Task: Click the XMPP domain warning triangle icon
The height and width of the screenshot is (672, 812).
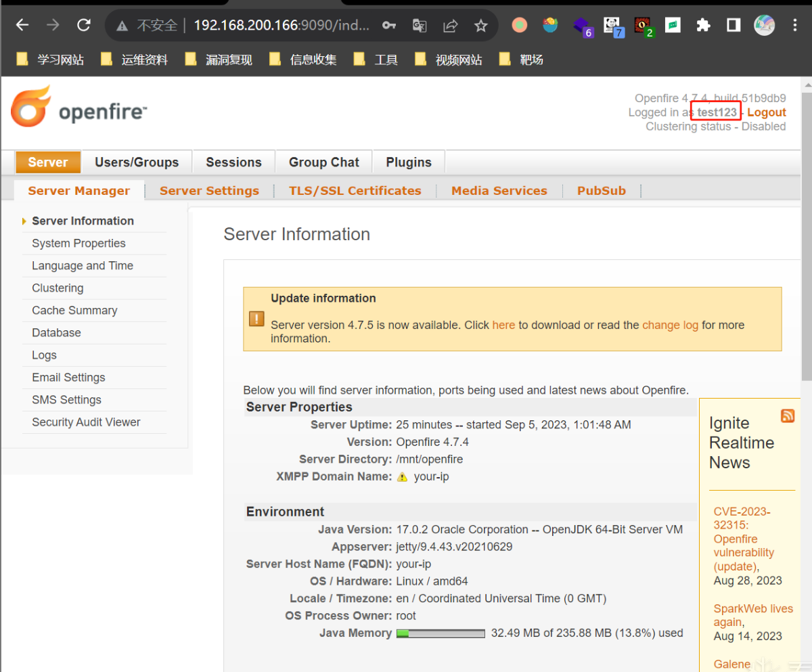Action: (403, 477)
